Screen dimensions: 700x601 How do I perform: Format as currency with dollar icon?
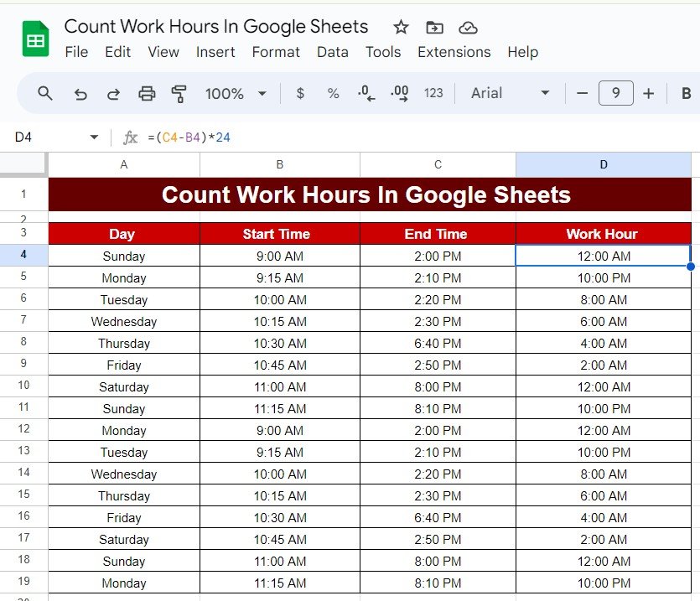(300, 93)
